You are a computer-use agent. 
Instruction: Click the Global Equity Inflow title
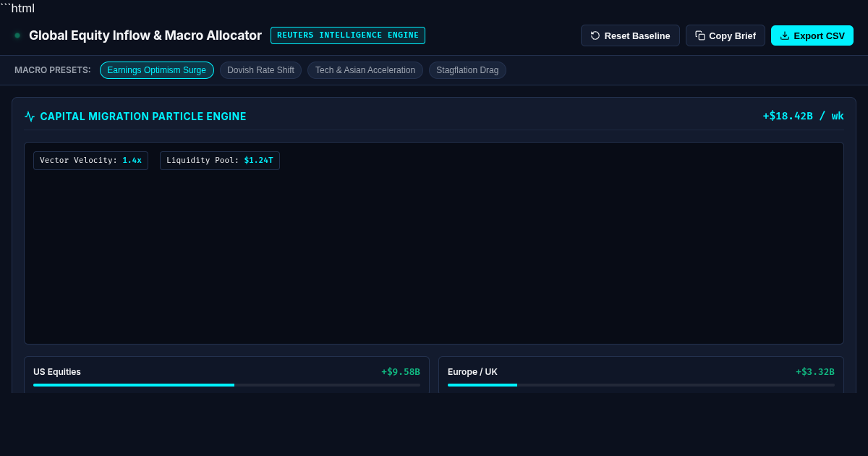pos(145,35)
